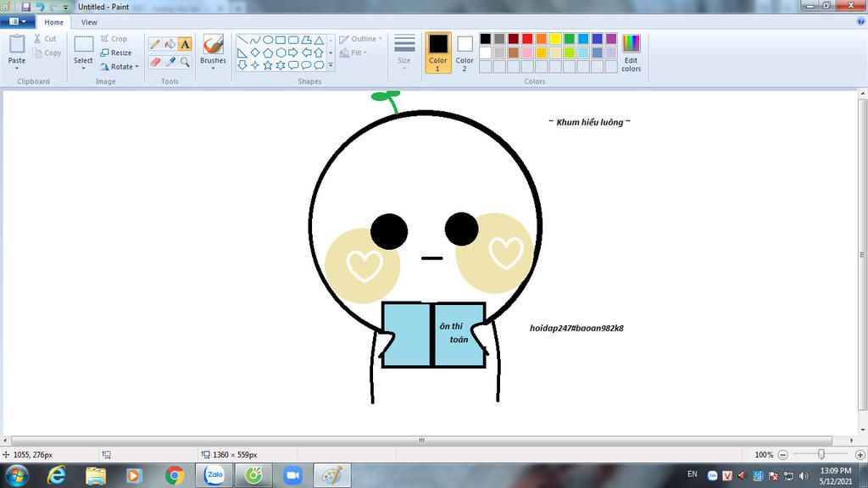Select the Triangle shape
The height and width of the screenshot is (488, 868).
pyautogui.click(x=319, y=40)
